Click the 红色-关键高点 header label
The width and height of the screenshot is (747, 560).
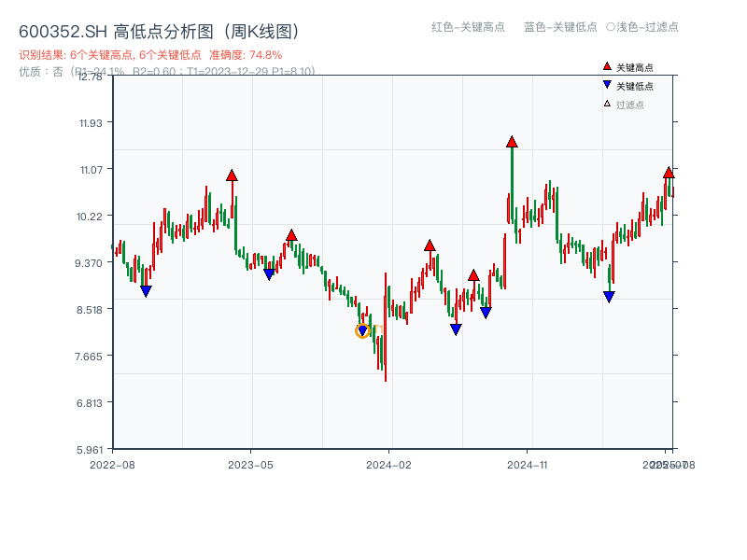[468, 27]
